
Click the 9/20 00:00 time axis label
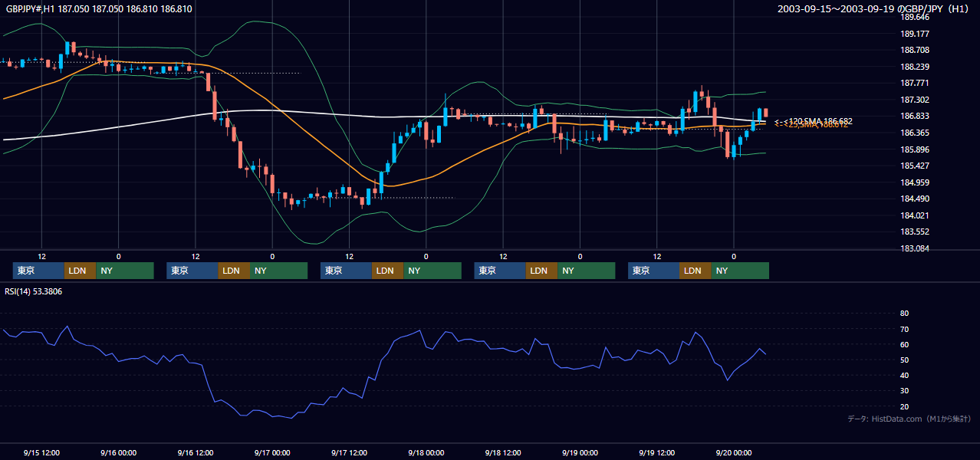tap(734, 452)
